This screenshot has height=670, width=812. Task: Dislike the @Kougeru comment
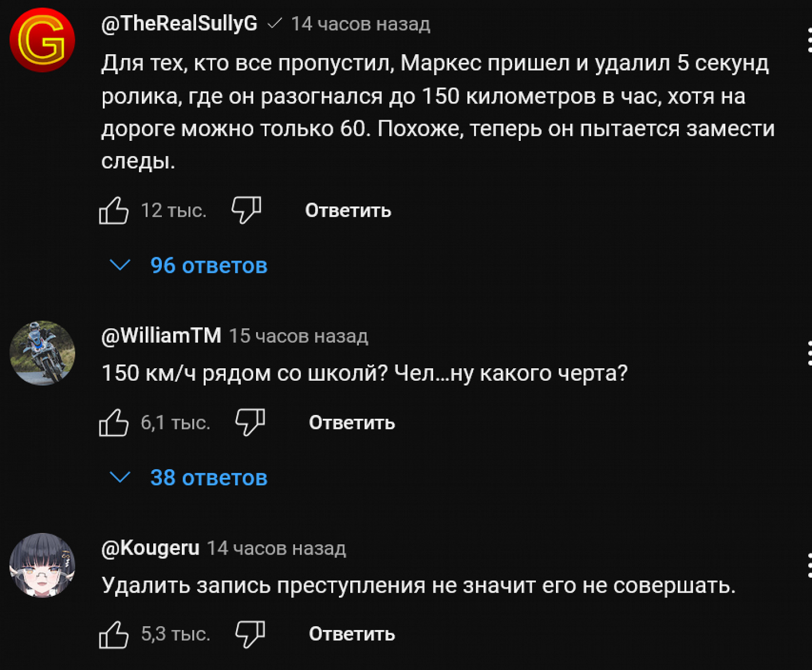click(250, 634)
